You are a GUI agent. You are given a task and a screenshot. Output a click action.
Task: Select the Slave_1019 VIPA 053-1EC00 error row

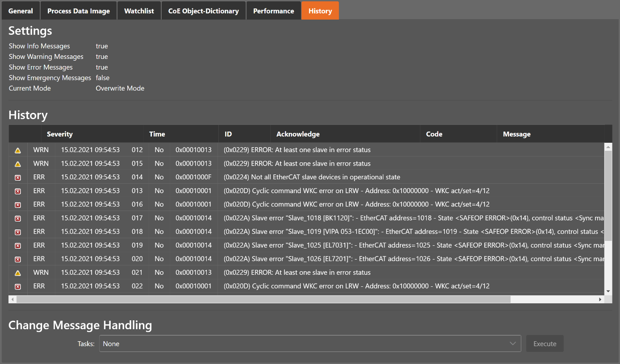coord(313,232)
